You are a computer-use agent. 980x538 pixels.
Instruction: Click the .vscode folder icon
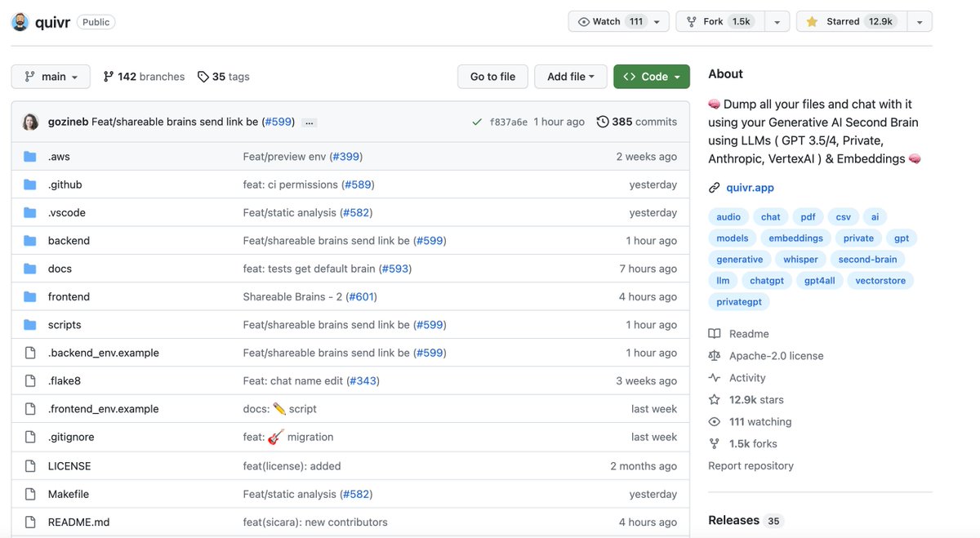click(x=30, y=212)
